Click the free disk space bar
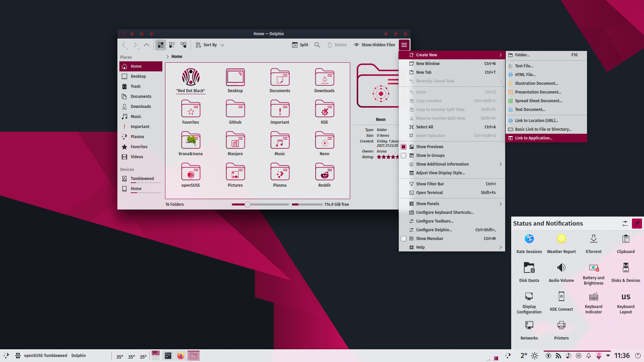644x362 pixels. coord(307,204)
